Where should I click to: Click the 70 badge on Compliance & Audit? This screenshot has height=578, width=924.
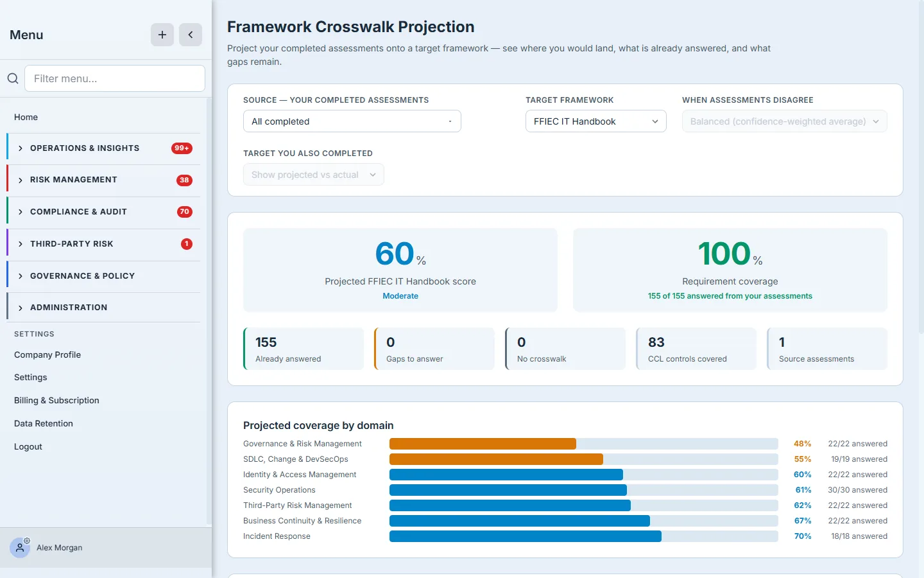(x=185, y=212)
